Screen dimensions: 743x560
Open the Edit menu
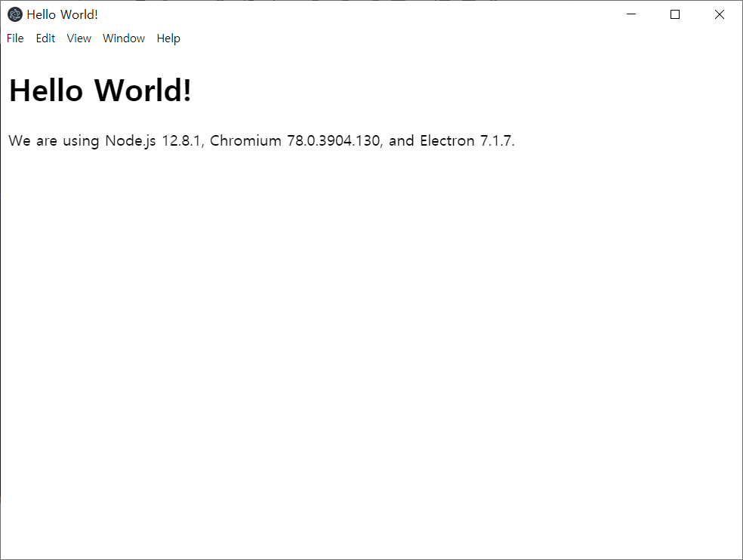(x=45, y=38)
